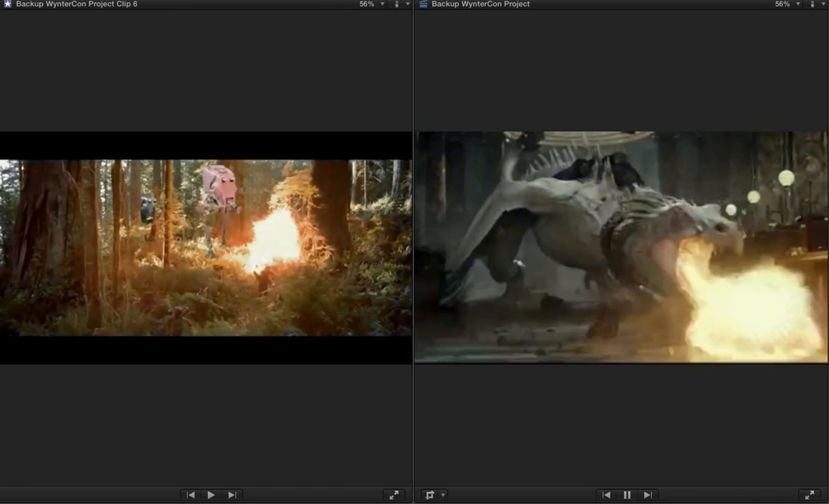
Task: Click the Backup WynterCon Project viewer title
Action: click(480, 4)
